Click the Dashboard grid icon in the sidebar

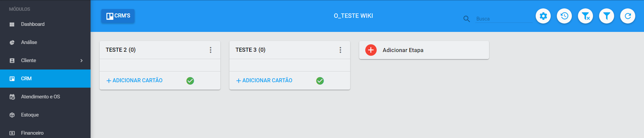12,24
